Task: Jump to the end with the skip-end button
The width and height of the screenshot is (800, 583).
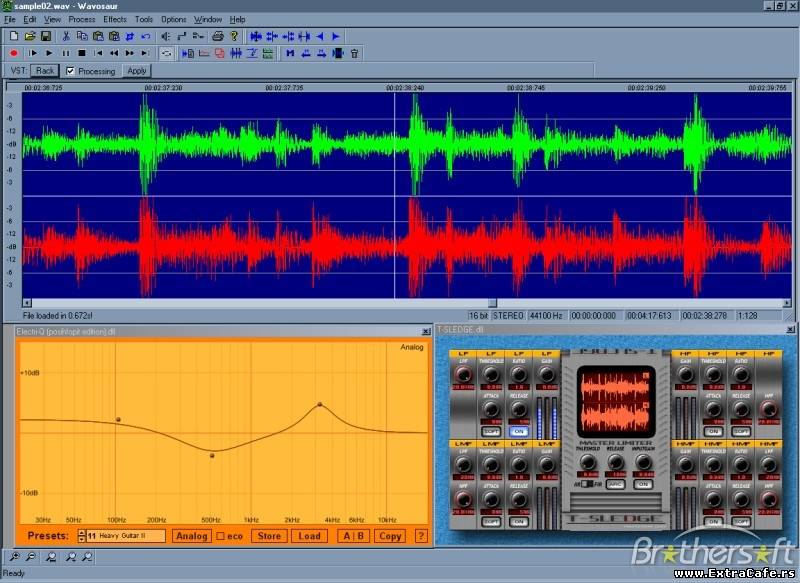Action: coord(146,53)
